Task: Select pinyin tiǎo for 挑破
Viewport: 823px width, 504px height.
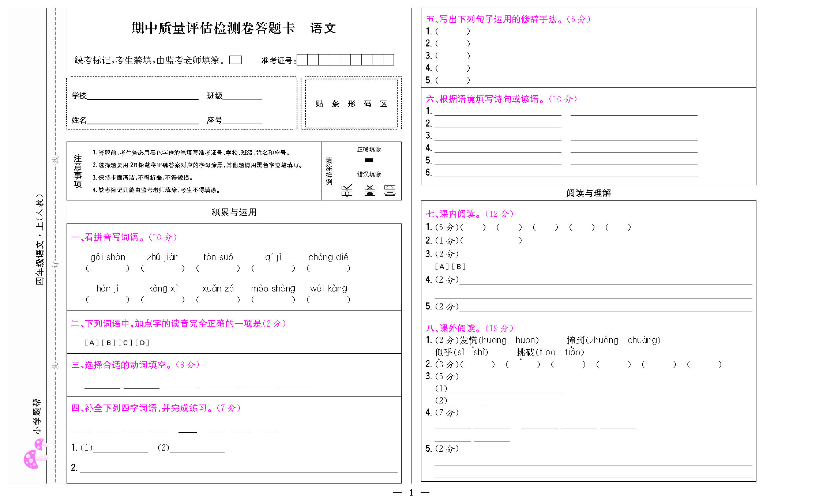Action: 573,352
